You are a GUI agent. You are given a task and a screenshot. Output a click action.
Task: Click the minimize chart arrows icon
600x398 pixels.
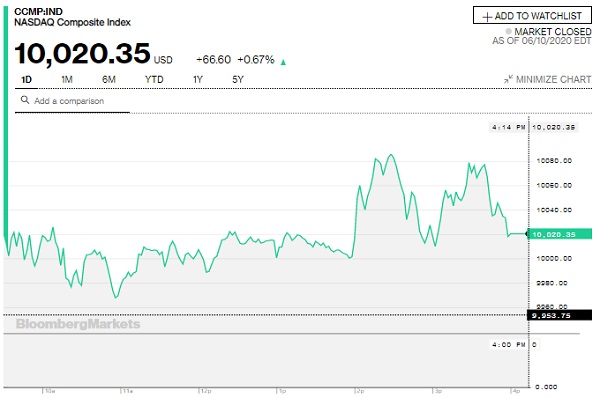508,79
